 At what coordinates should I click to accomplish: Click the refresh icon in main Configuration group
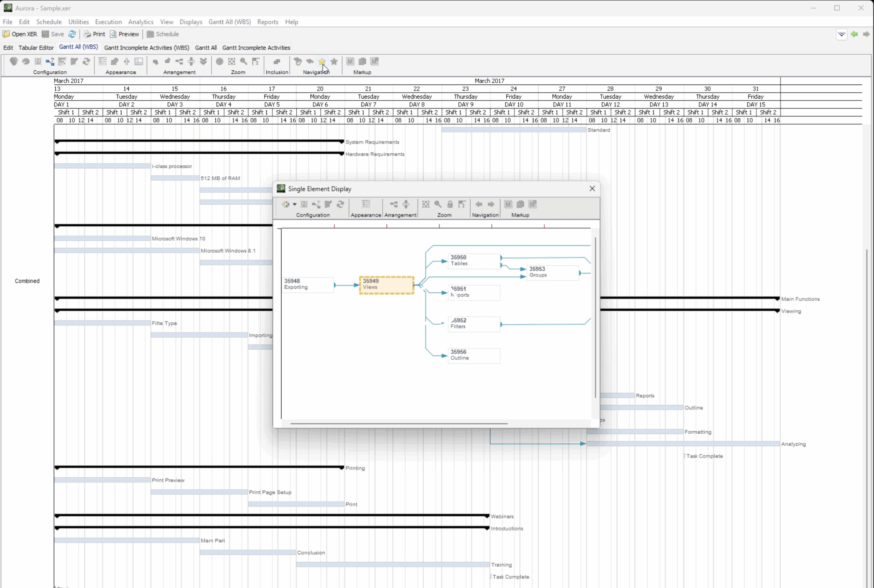pyautogui.click(x=86, y=61)
